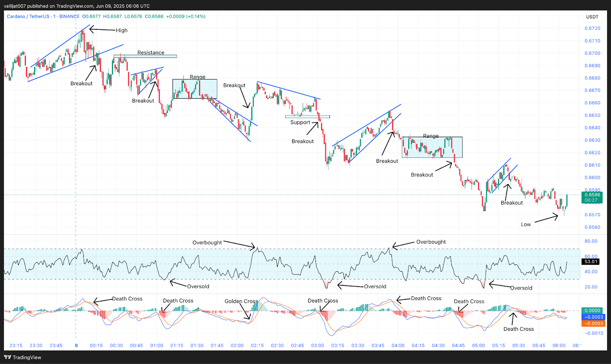The width and height of the screenshot is (611, 364).
Task: Click the 0.6610 price axis label
Action: tap(592, 165)
